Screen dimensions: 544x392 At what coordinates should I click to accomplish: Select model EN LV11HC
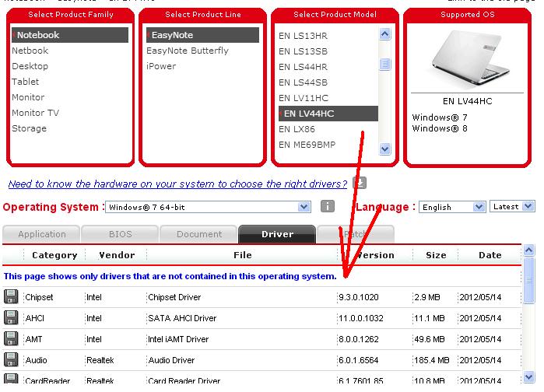tap(304, 98)
